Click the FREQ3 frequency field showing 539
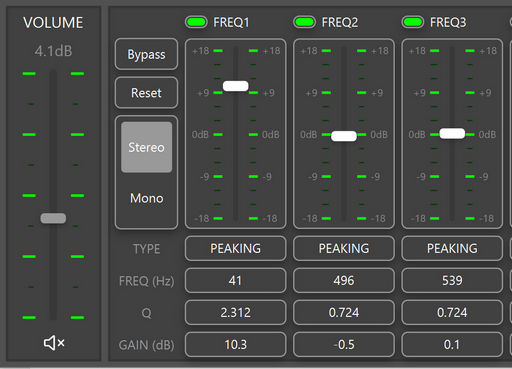Image resolution: width=512 pixels, height=369 pixels. pyautogui.click(x=452, y=280)
